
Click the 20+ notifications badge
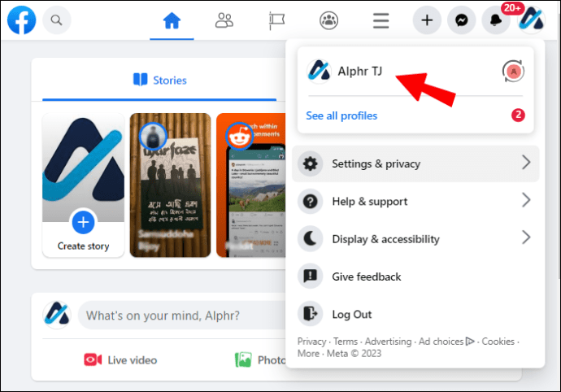pos(512,8)
